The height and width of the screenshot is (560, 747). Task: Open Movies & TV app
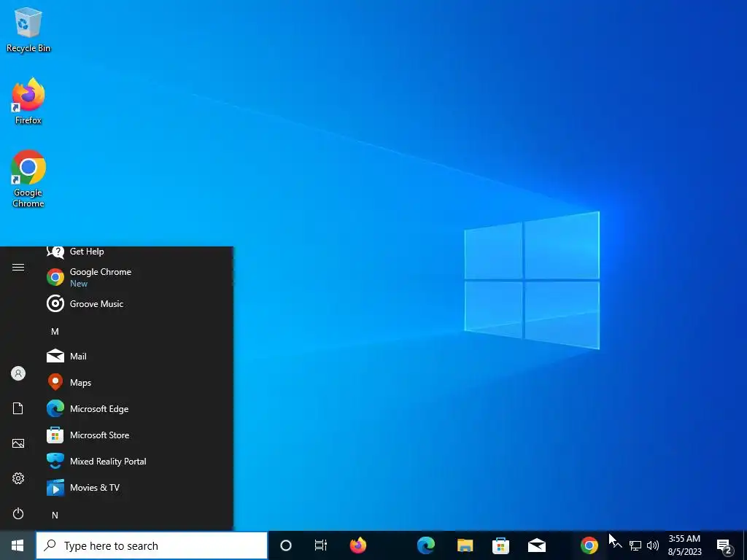tap(136, 488)
